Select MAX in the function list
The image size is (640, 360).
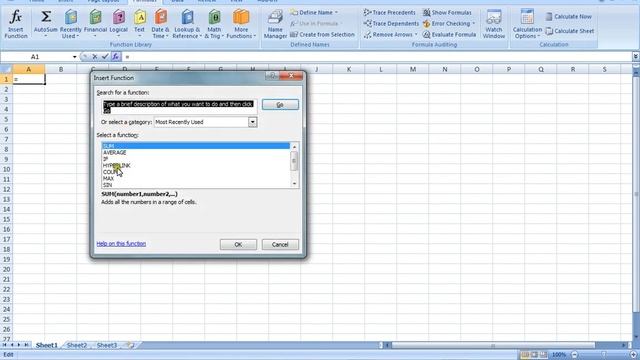(196, 178)
